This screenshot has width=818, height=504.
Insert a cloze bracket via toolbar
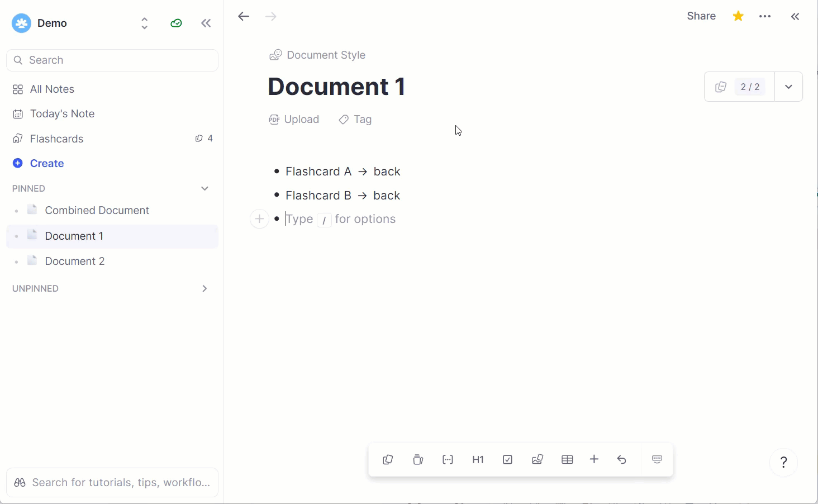coord(448,459)
